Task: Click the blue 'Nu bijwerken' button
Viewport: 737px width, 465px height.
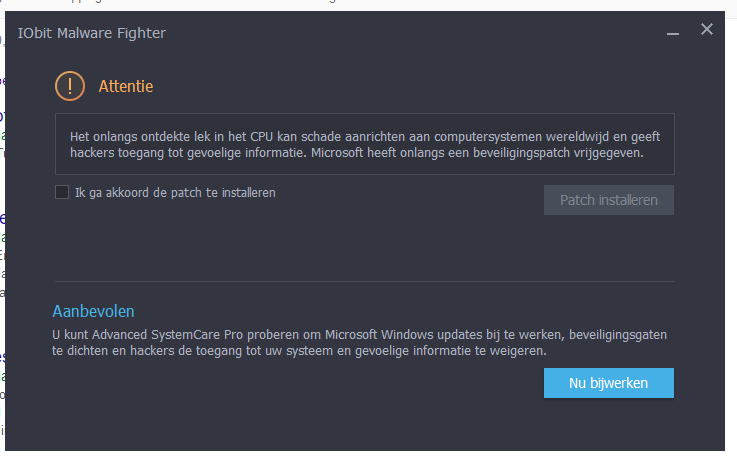Action: [609, 383]
